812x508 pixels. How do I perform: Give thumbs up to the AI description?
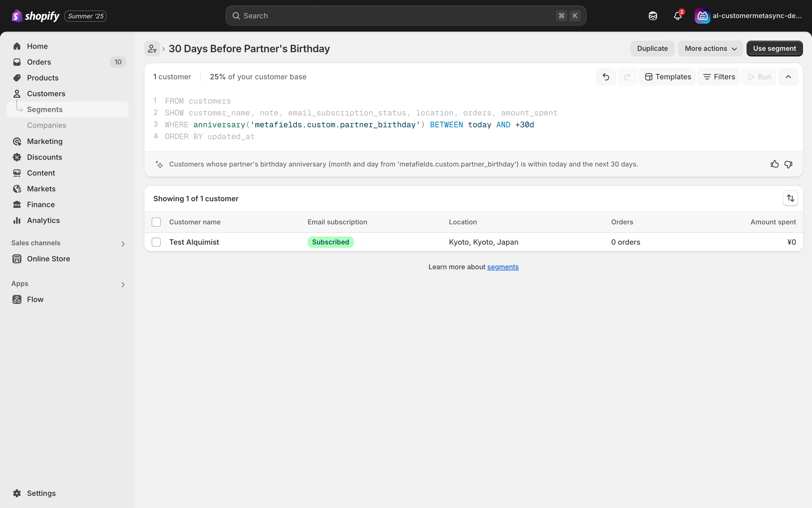click(x=775, y=164)
